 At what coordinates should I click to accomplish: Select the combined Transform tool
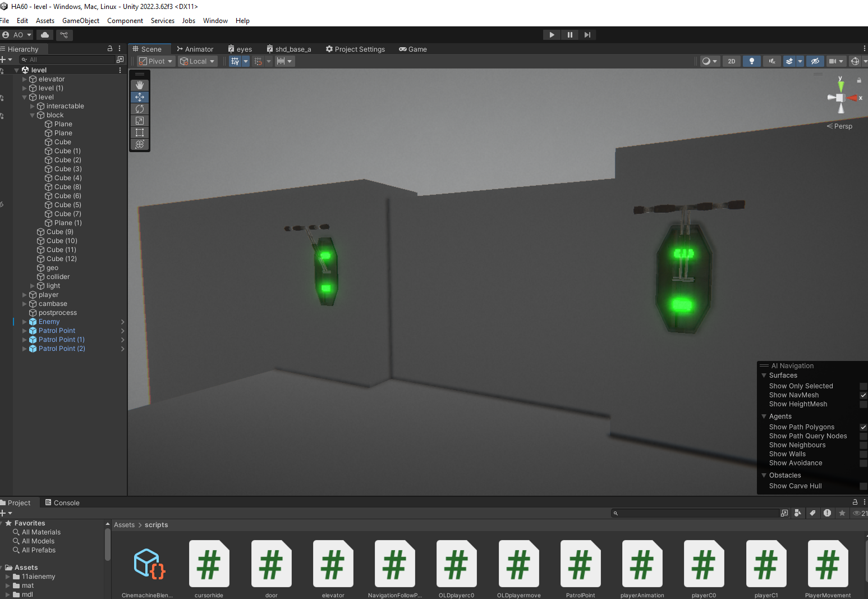140,144
